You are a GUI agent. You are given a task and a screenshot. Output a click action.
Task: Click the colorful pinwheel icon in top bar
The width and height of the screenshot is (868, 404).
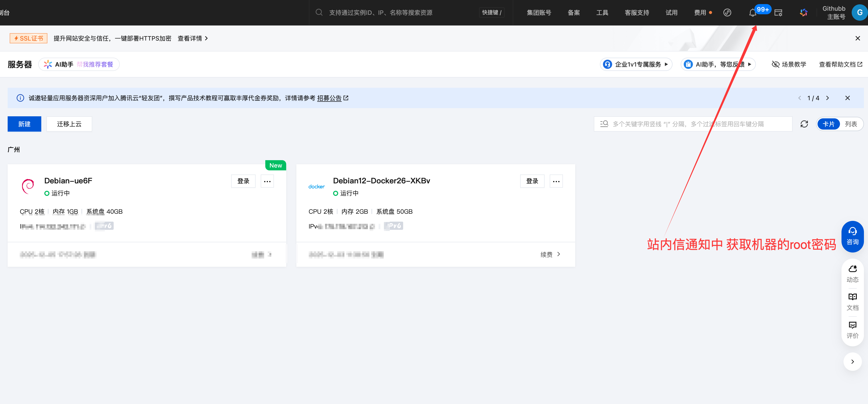coord(804,12)
